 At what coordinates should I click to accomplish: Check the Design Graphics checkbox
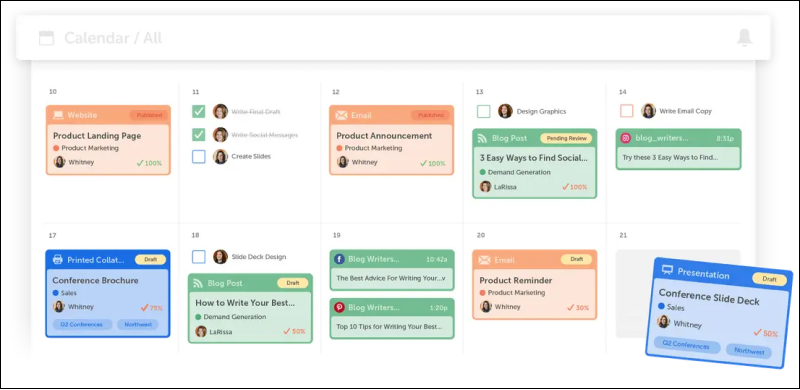(x=484, y=111)
